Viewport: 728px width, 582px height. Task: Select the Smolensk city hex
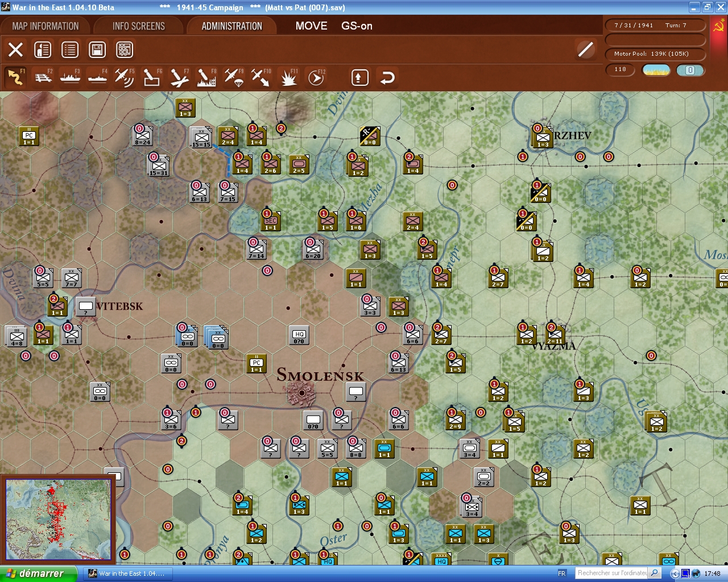[301, 392]
